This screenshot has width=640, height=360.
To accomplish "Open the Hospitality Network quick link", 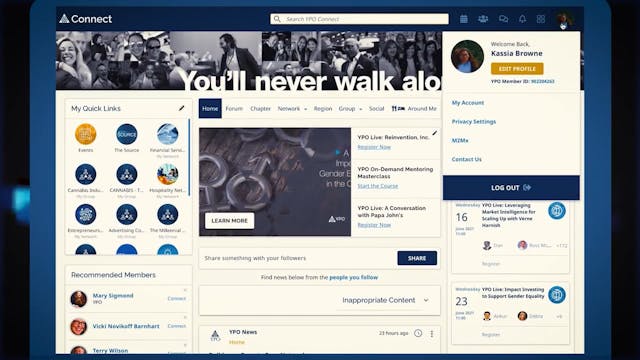I will [x=167, y=174].
